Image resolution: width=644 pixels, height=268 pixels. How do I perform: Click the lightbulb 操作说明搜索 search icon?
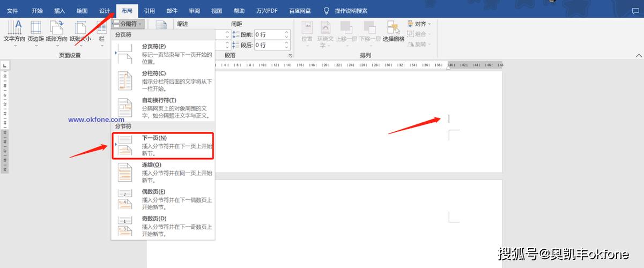(x=327, y=10)
